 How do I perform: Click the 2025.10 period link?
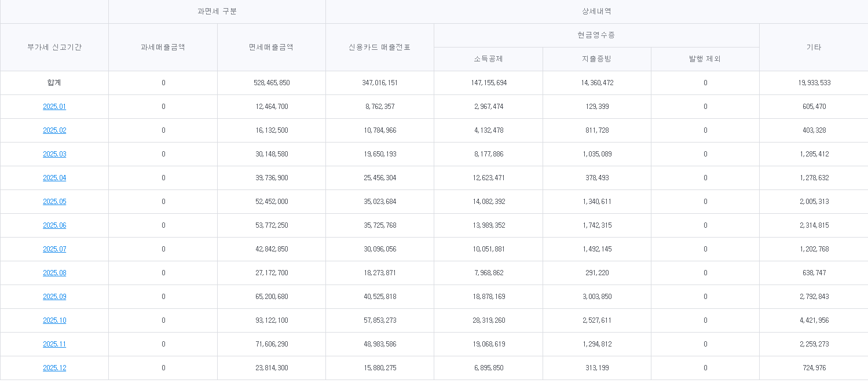(x=54, y=320)
